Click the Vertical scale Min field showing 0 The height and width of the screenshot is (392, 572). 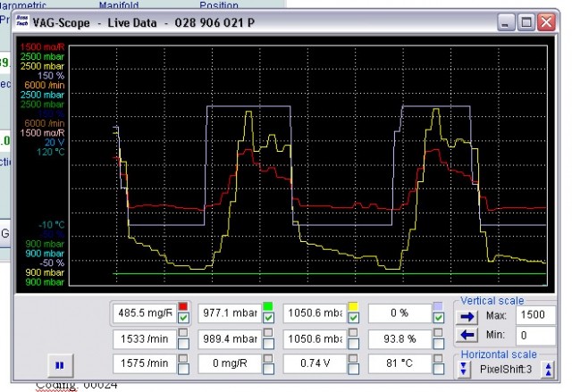535,335
